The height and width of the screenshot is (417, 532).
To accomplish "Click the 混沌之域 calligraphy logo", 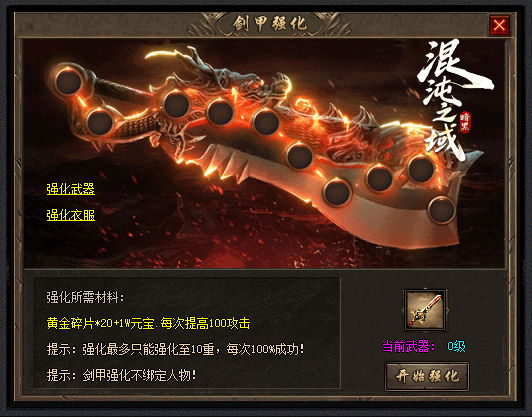I will pyautogui.click(x=451, y=100).
